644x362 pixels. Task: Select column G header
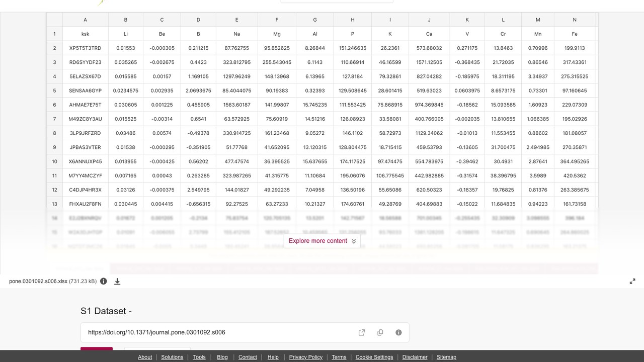315,20
